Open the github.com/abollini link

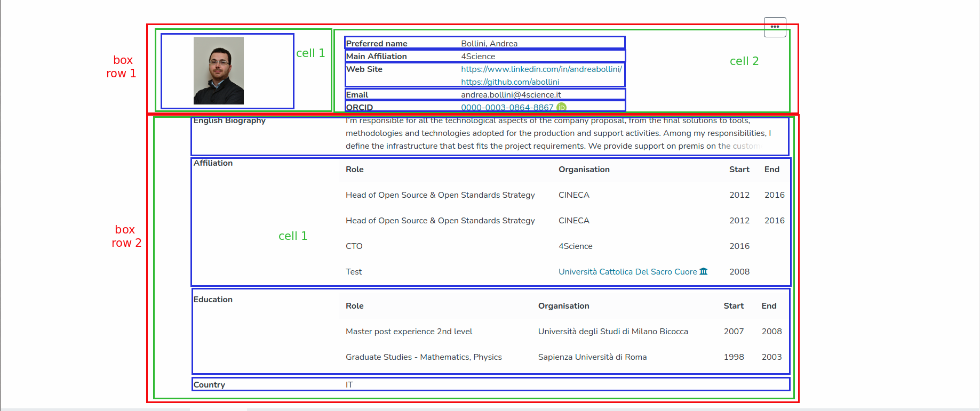[509, 82]
